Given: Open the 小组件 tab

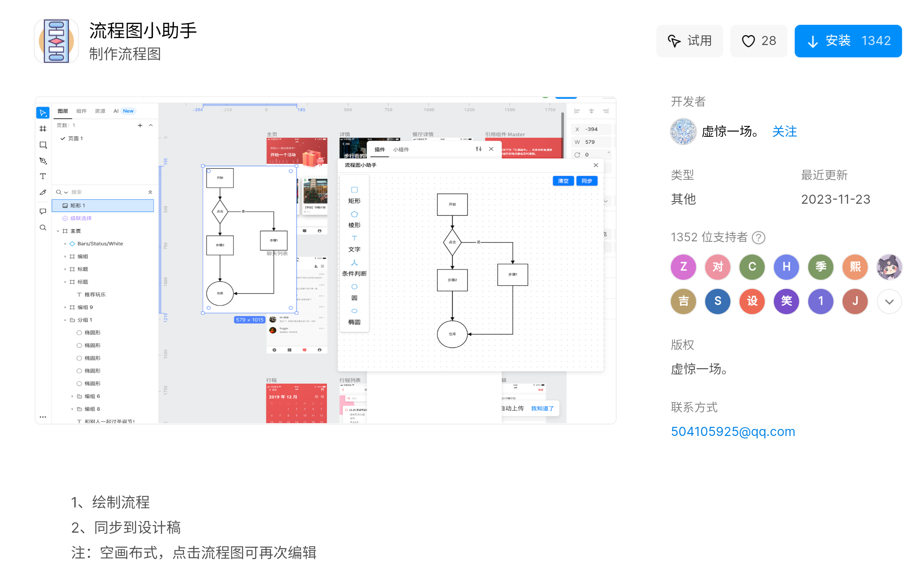Looking at the screenshot, I should tap(401, 149).
